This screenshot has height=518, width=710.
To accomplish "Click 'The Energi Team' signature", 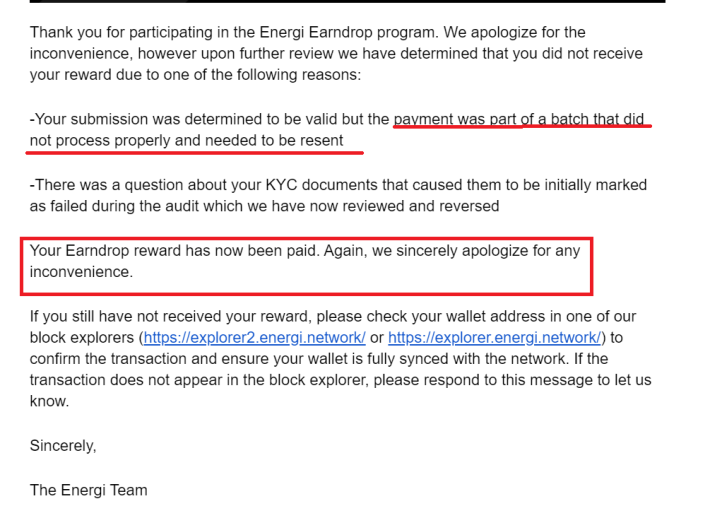I will pyautogui.click(x=89, y=490).
